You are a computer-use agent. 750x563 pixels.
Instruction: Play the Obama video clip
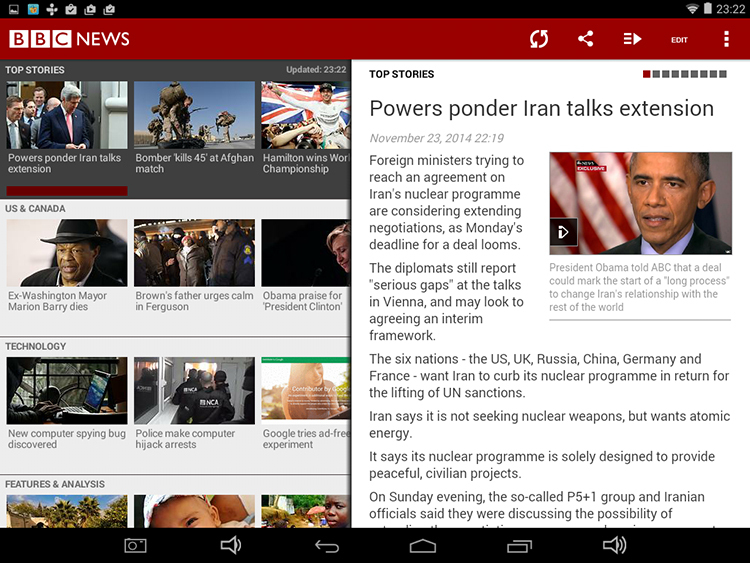(563, 232)
